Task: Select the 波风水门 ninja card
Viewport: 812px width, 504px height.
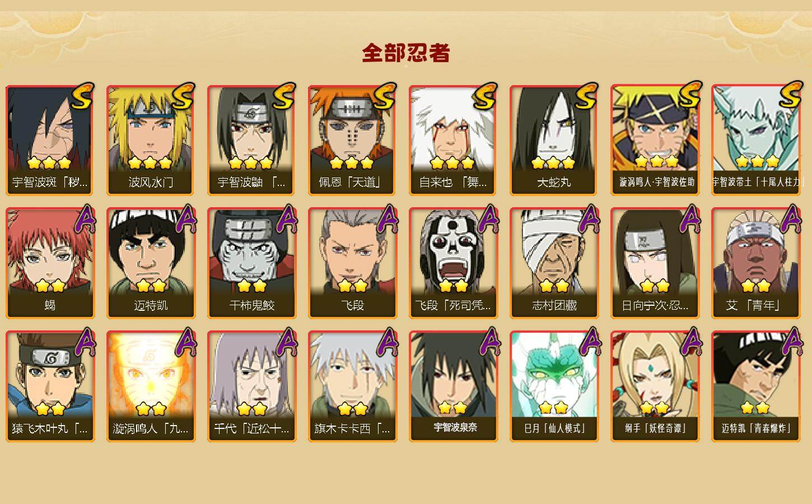Action: pos(151,140)
